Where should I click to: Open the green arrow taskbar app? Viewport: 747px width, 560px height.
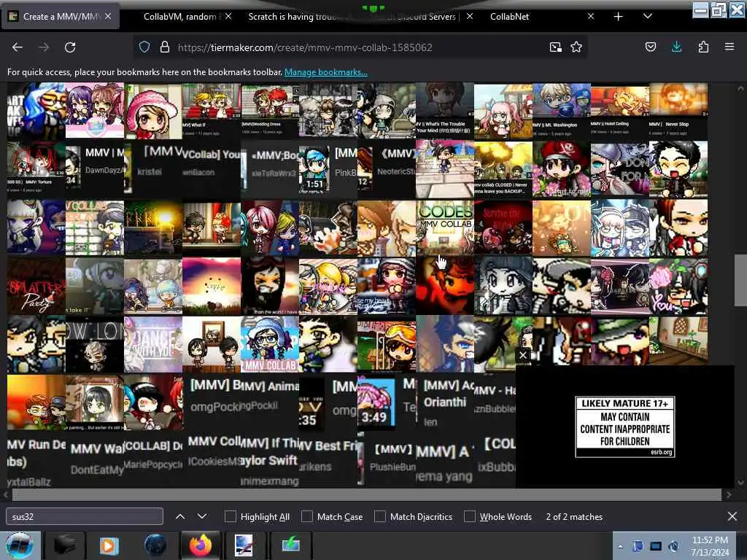pyautogui.click(x=290, y=545)
